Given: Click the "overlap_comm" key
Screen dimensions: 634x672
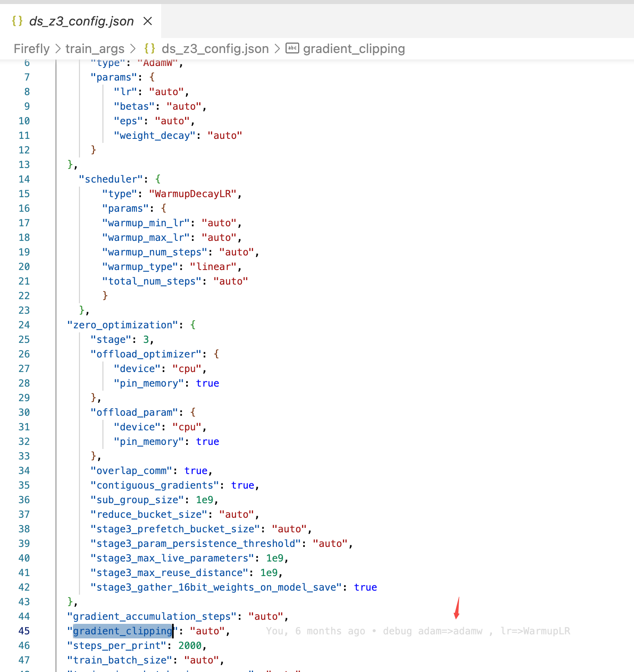Looking at the screenshot, I should [131, 470].
